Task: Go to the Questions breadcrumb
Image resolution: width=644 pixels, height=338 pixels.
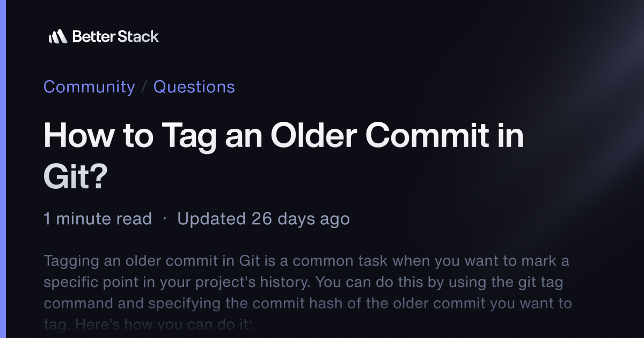Action: [194, 87]
